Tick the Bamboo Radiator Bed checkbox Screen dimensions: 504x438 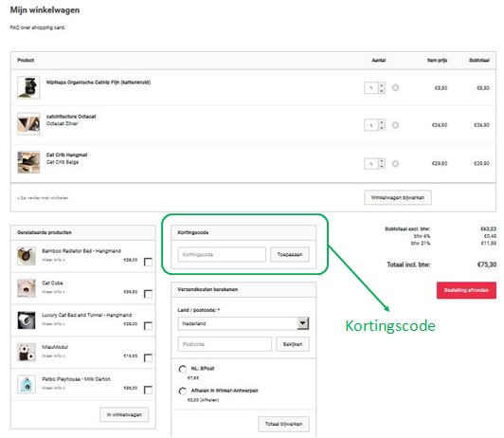pyautogui.click(x=148, y=262)
